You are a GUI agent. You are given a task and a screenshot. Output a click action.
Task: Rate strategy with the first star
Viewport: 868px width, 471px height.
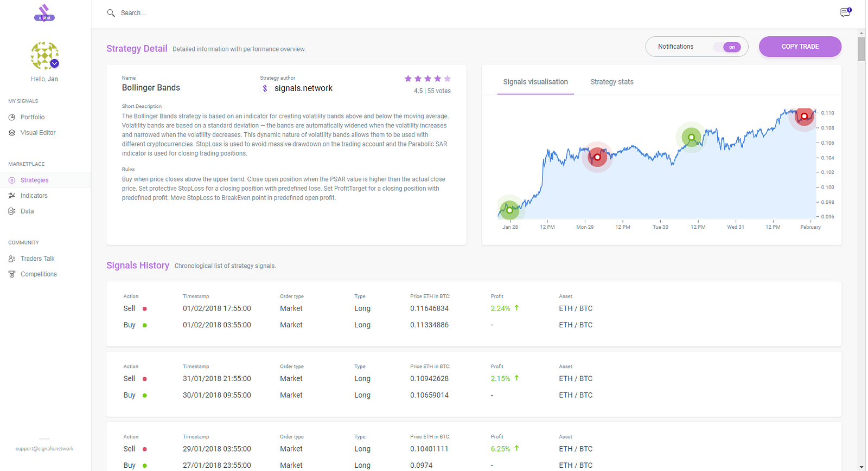point(408,79)
